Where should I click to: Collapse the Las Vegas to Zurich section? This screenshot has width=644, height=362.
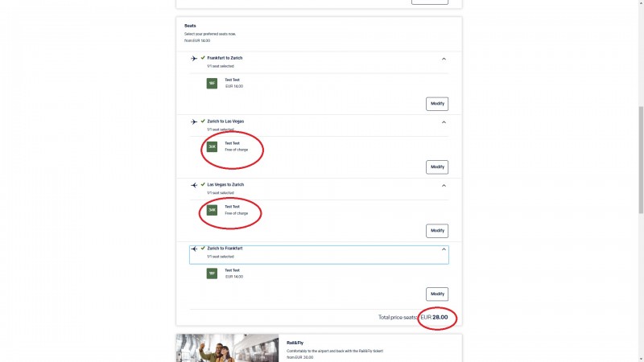(x=444, y=185)
